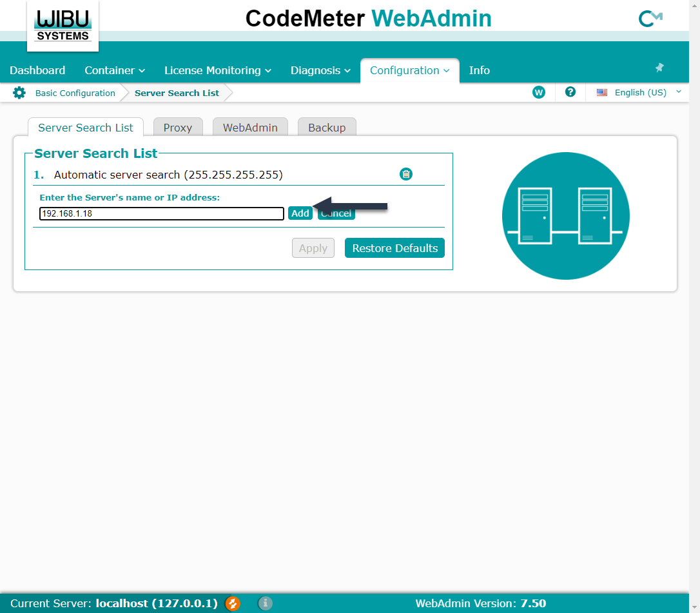Expand the Container dropdown menu
The image size is (700, 613).
[115, 70]
